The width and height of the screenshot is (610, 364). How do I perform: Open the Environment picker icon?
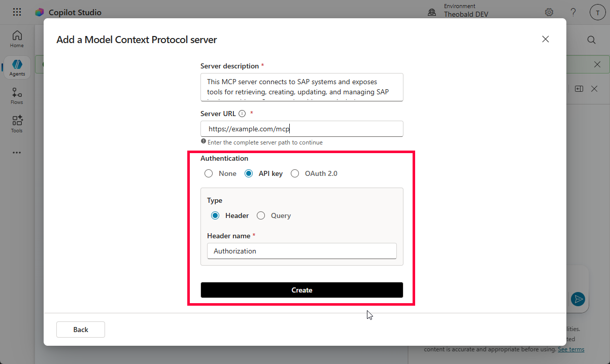pos(432,12)
